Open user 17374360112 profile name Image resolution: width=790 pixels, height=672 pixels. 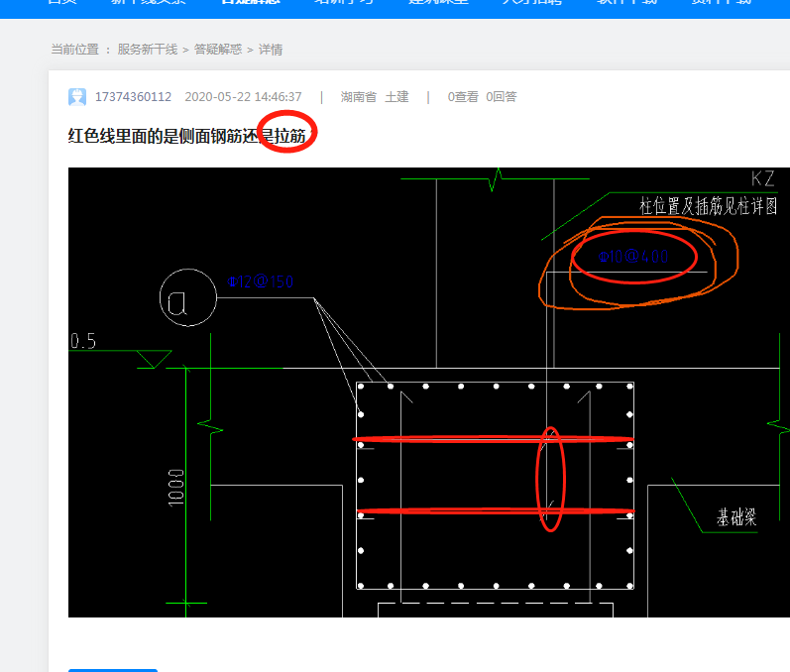pos(134,97)
